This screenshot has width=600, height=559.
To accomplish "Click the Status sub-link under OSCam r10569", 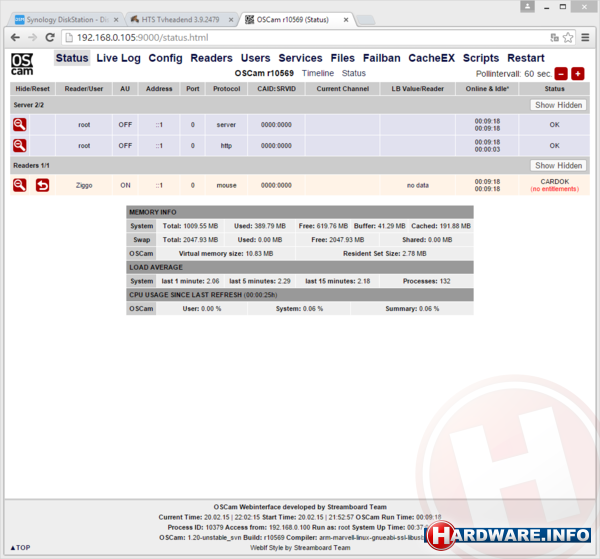I will point(354,73).
